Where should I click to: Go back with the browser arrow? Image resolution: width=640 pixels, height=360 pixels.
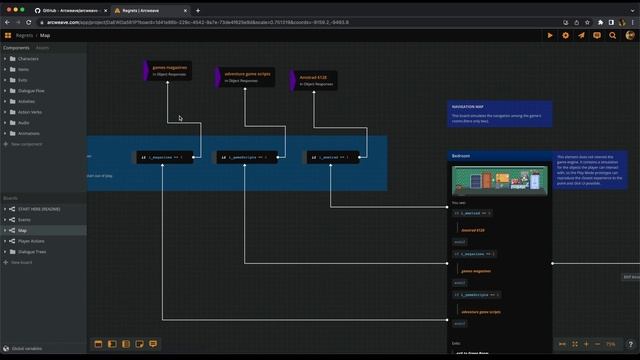pyautogui.click(x=7, y=22)
